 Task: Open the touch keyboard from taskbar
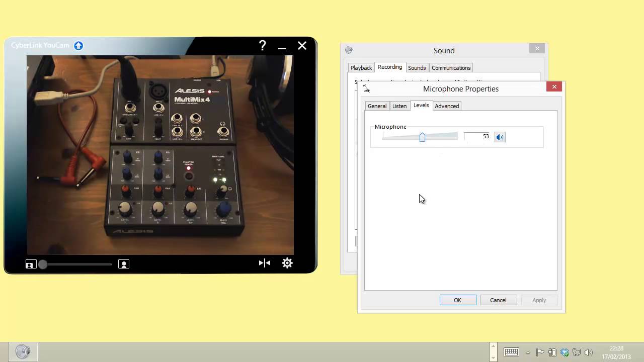coord(511,352)
